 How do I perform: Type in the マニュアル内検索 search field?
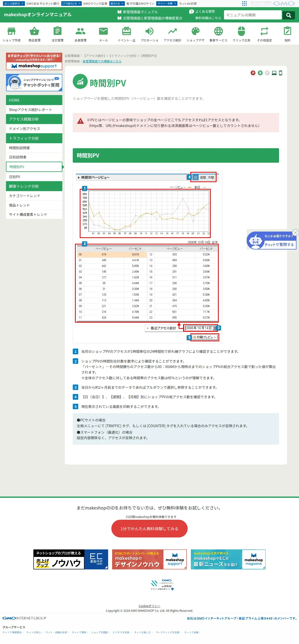(253, 15)
